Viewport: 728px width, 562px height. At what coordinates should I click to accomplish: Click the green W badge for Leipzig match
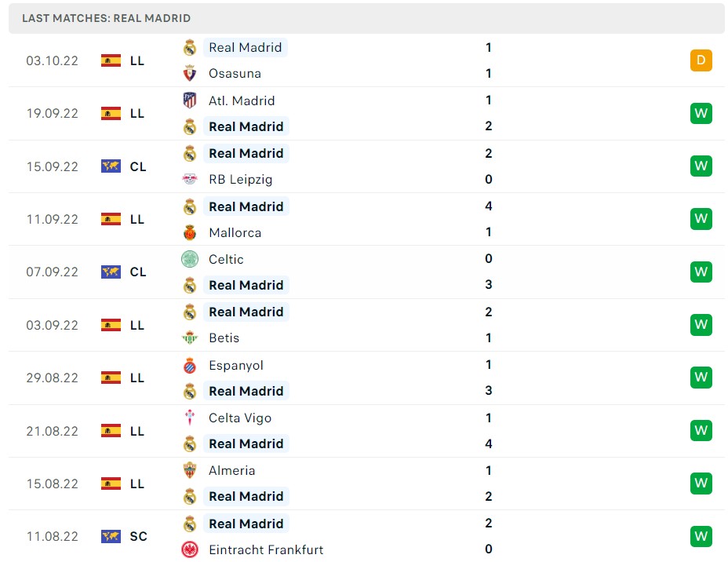(x=701, y=166)
